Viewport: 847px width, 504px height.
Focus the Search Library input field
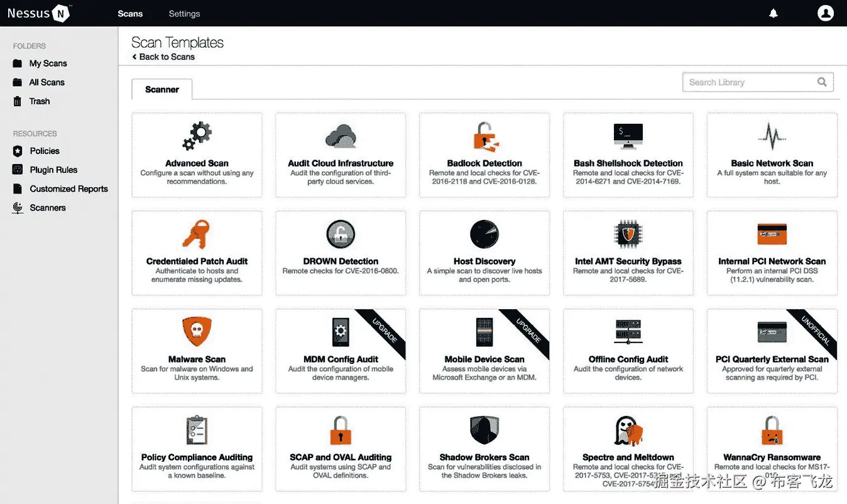tap(758, 82)
